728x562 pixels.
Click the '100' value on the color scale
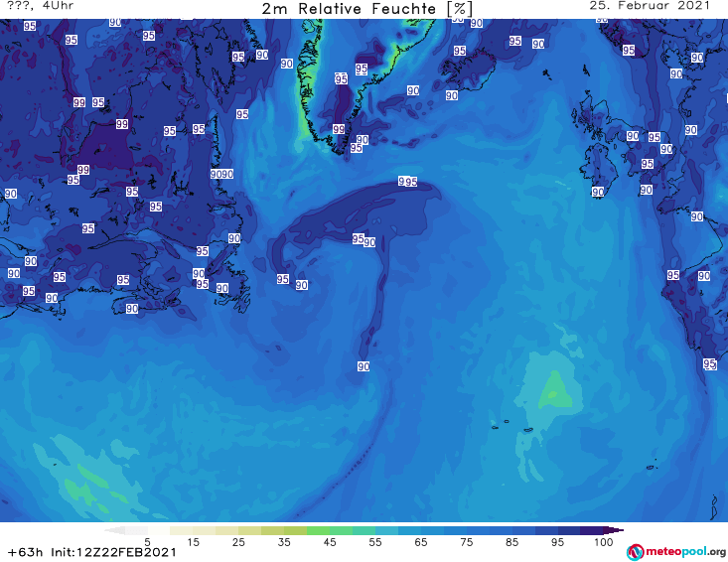tap(604, 542)
